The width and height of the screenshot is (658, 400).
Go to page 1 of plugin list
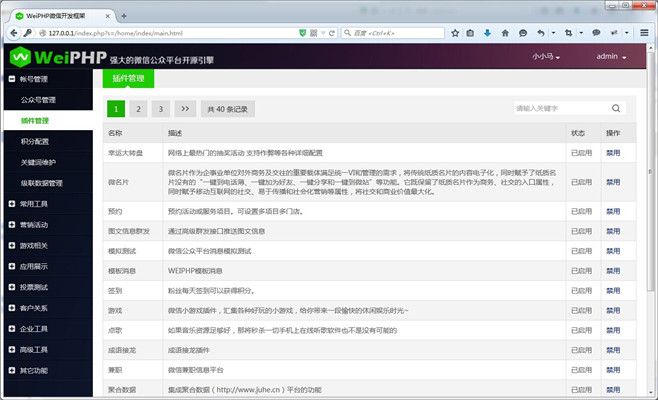tap(116, 109)
